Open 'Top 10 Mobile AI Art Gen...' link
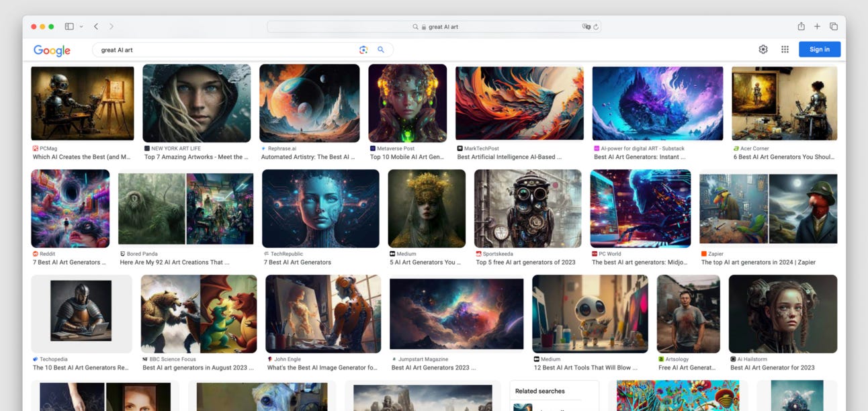868x411 pixels. click(407, 157)
